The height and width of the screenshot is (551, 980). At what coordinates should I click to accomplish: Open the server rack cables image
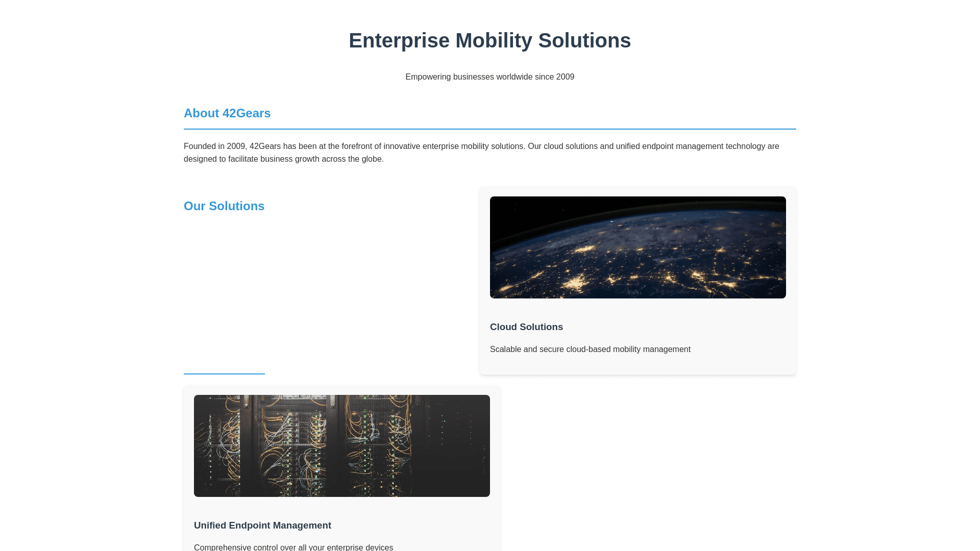341,446
